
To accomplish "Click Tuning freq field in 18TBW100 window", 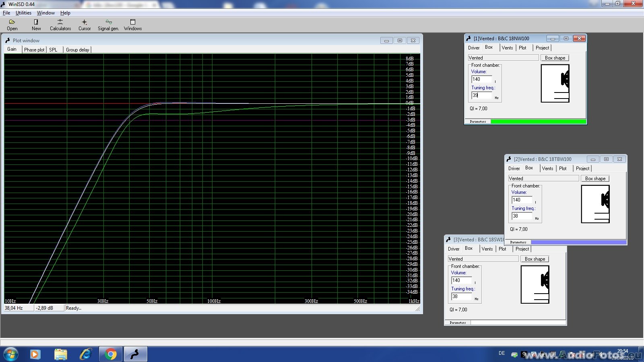I will pyautogui.click(x=522, y=216).
